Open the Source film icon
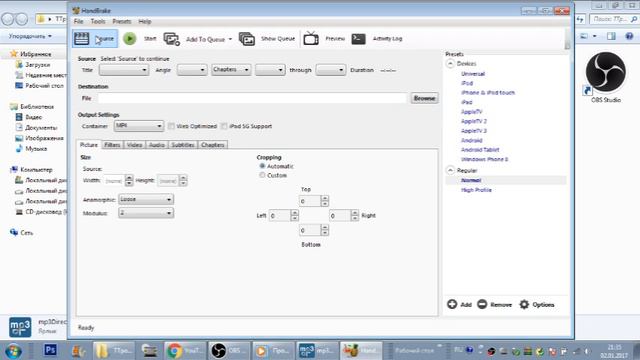This screenshot has height=360, width=640. coord(81,39)
